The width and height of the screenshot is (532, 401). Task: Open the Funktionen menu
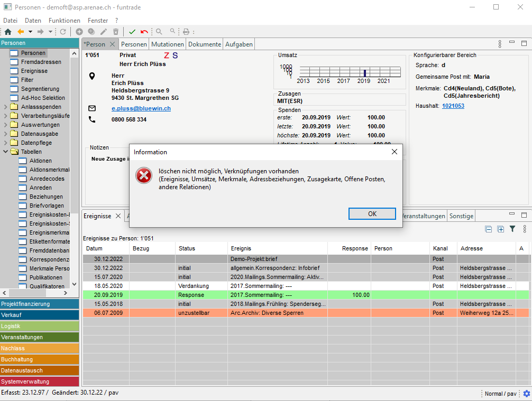(64, 21)
